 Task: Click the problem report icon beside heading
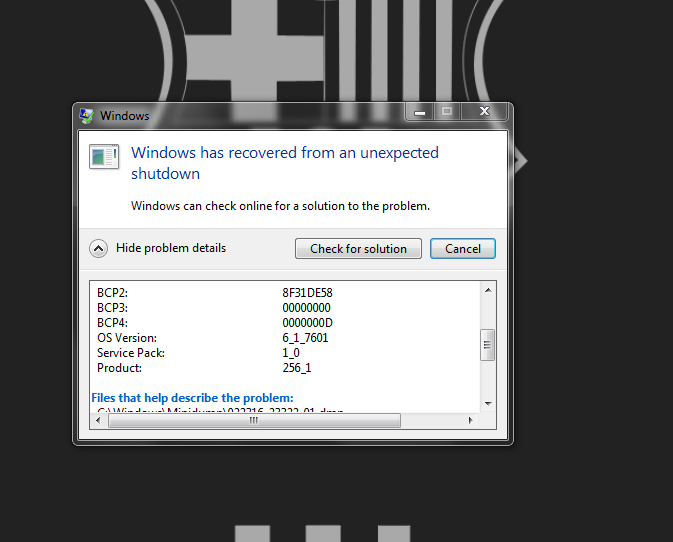point(103,156)
